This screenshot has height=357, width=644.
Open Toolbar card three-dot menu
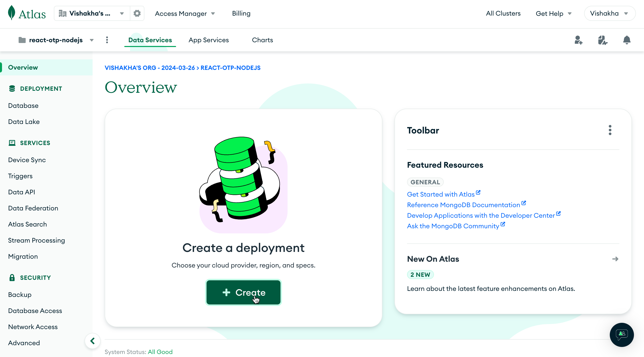610,130
